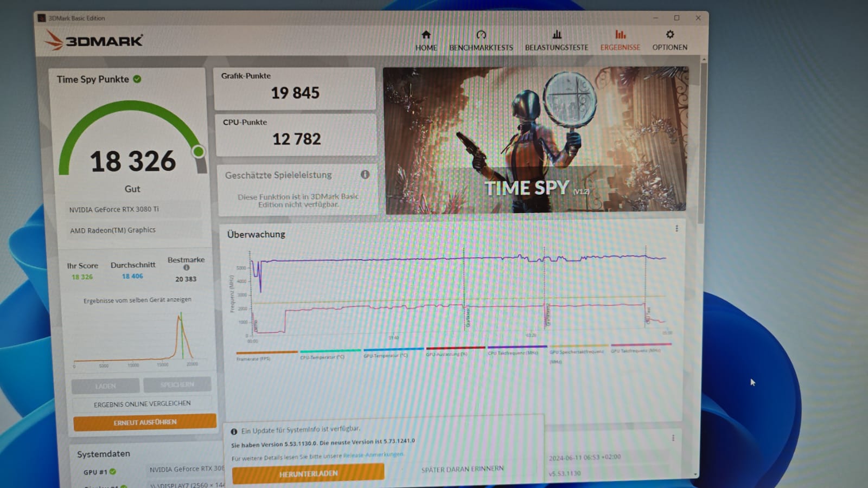868x488 pixels.
Task: Click Ihr Score value 18 326
Action: click(82, 277)
